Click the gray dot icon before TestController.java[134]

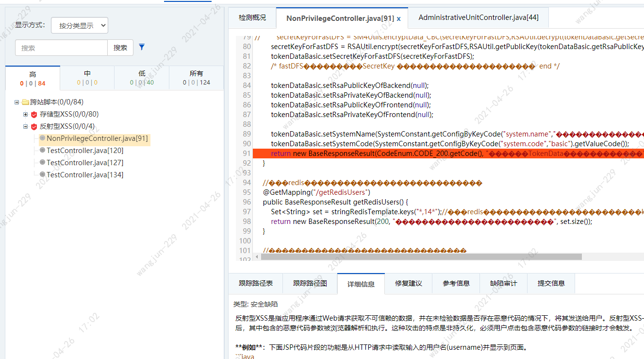coord(43,174)
